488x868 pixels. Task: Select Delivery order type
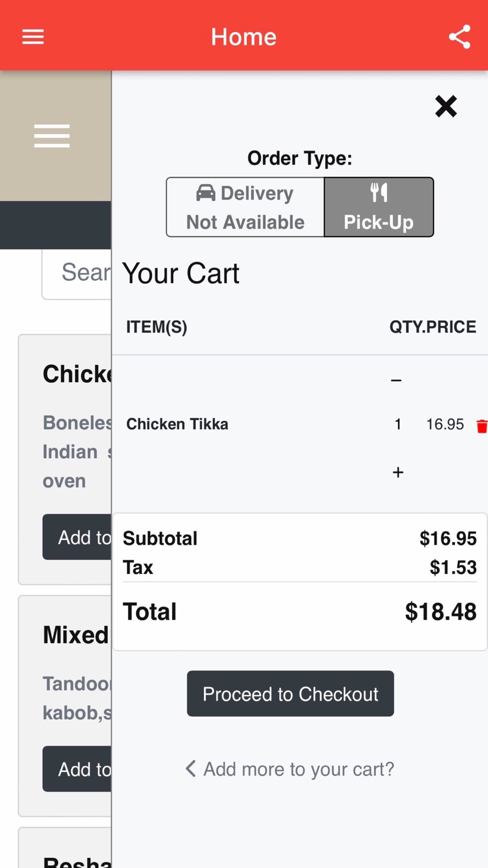(245, 207)
